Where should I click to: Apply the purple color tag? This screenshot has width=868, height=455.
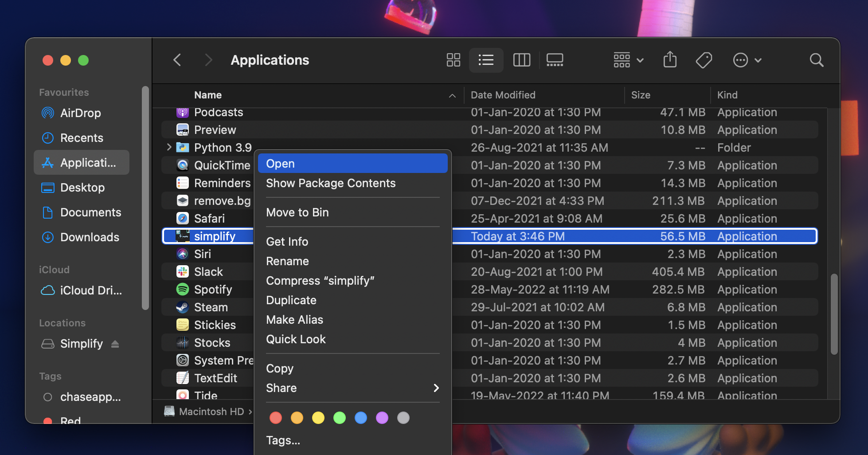pyautogui.click(x=382, y=418)
